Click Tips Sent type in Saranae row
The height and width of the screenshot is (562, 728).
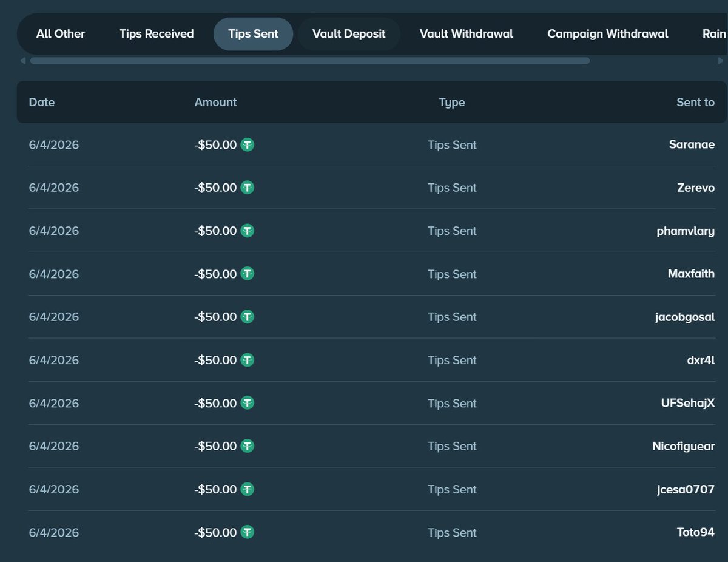click(x=452, y=144)
